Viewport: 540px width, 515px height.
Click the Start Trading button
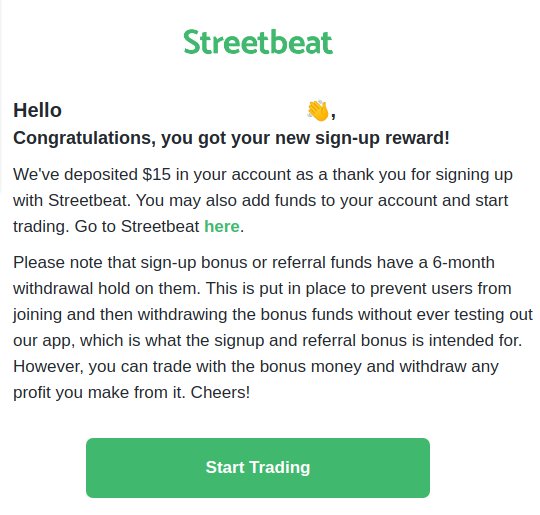258,468
